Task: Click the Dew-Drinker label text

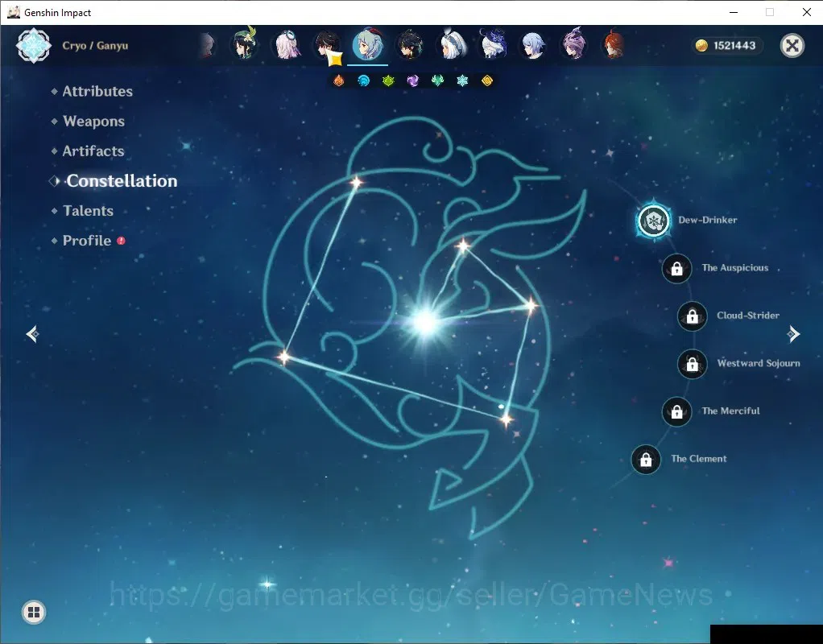Action: [708, 221]
